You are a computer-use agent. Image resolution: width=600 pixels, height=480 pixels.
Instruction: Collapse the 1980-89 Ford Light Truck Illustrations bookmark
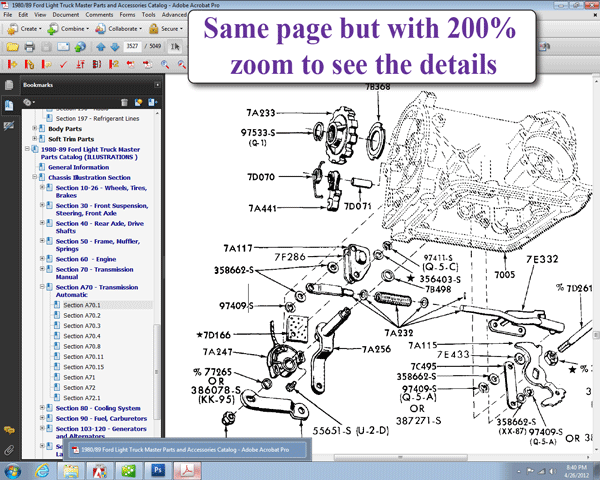tap(27, 149)
